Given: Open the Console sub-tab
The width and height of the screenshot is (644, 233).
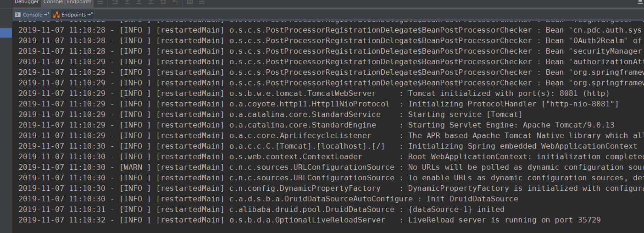Looking at the screenshot, I should pos(32,15).
